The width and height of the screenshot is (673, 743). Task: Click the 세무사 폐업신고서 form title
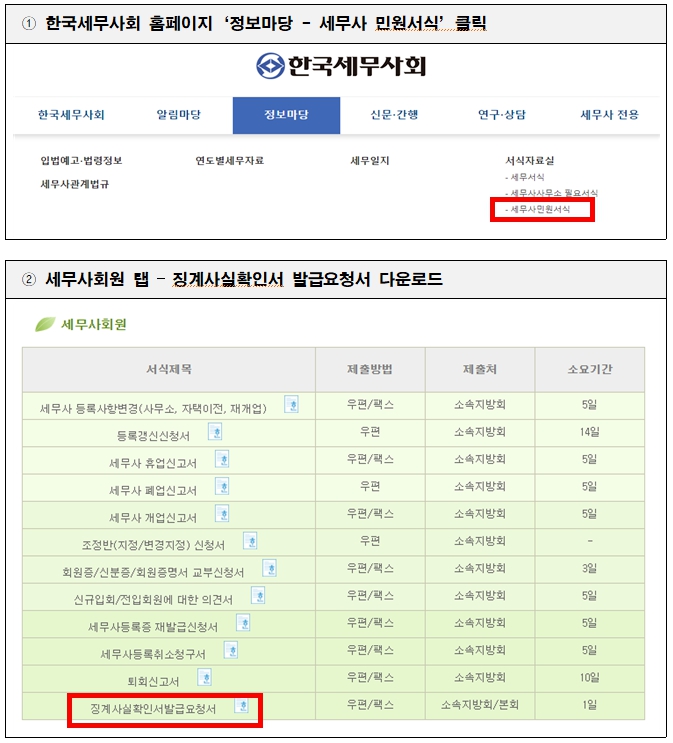[153, 490]
